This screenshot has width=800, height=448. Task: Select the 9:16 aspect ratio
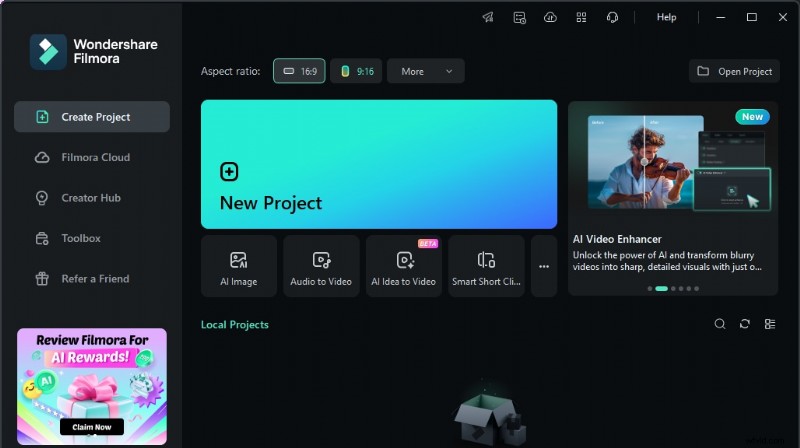pyautogui.click(x=356, y=71)
